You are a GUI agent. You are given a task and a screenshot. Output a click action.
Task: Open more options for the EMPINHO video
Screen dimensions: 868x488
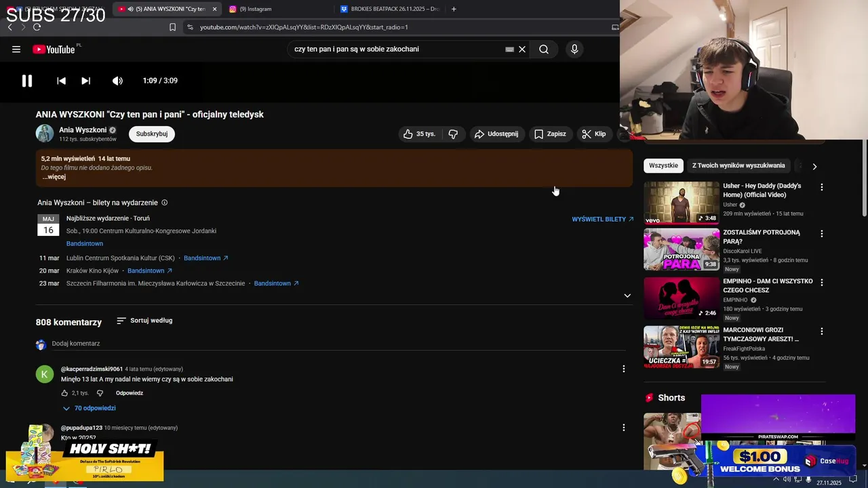822,283
